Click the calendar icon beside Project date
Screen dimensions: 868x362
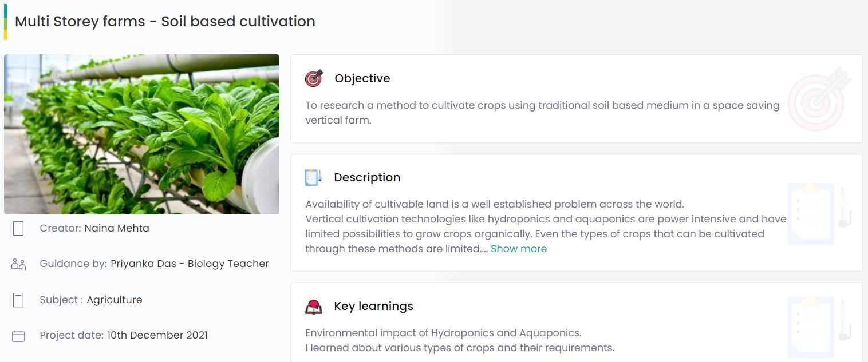click(x=18, y=336)
